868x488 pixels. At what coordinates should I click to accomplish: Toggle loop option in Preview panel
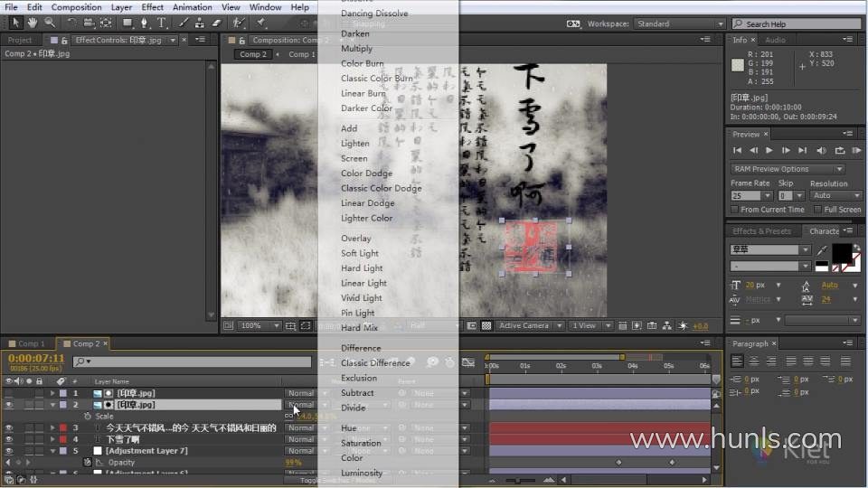point(840,151)
